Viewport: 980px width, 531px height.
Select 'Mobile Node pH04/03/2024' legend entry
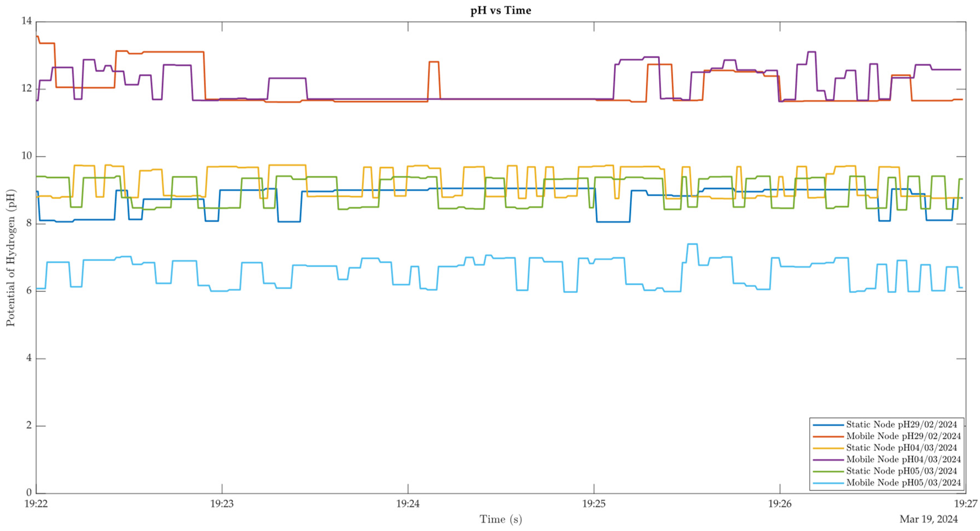click(x=903, y=459)
